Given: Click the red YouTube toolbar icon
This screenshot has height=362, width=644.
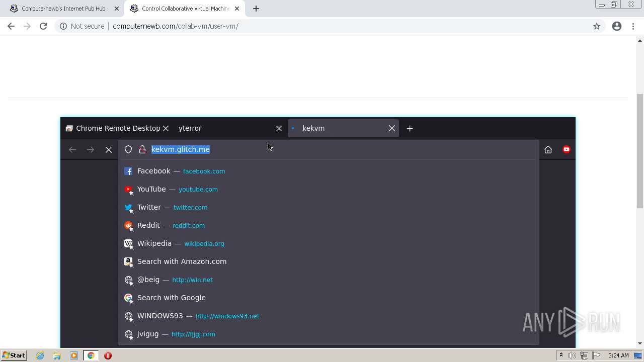Looking at the screenshot, I should [x=567, y=149].
